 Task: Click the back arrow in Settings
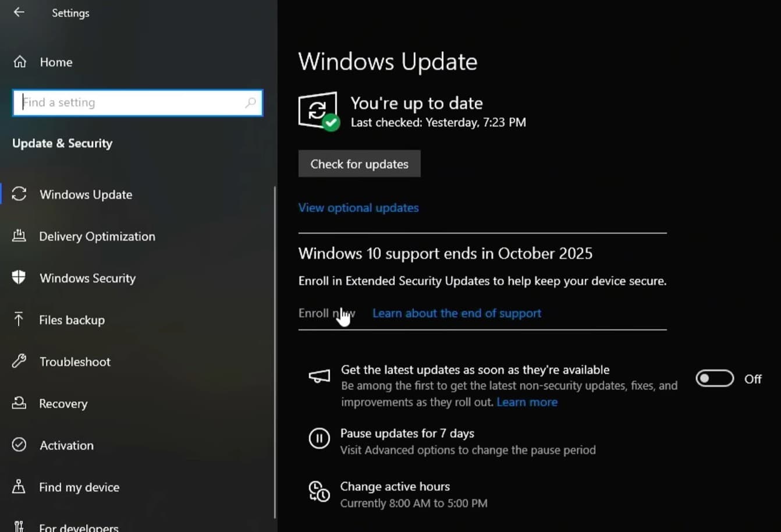pos(19,12)
